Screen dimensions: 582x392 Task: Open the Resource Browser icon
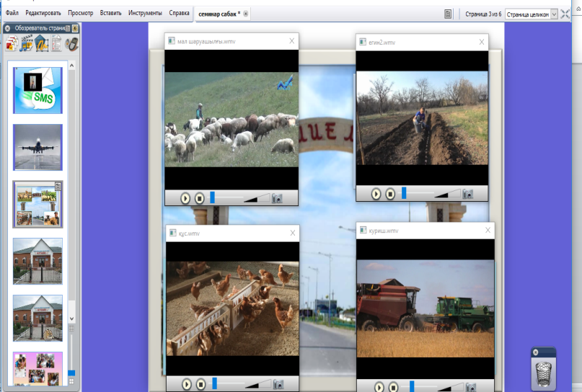[x=27, y=43]
